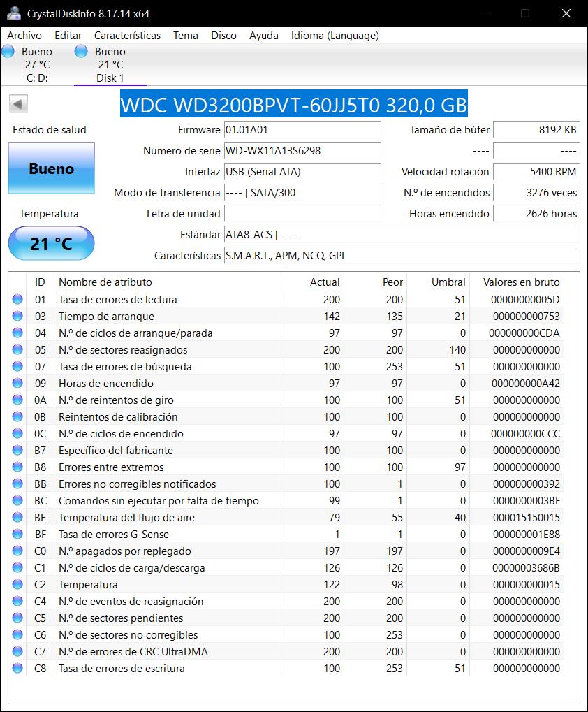The height and width of the screenshot is (712, 588).
Task: Click raw value 00000003686B
Action: (526, 568)
